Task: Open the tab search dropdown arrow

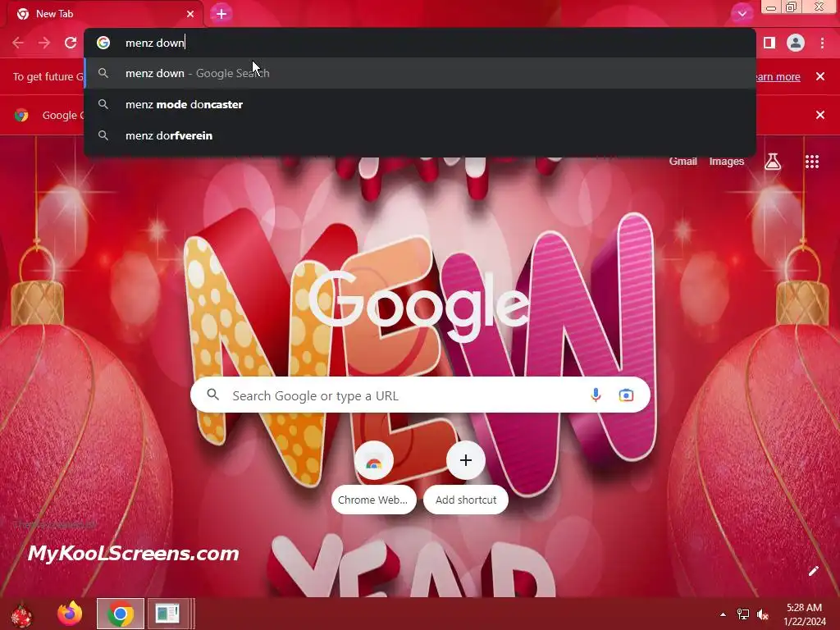Action: [x=742, y=14]
